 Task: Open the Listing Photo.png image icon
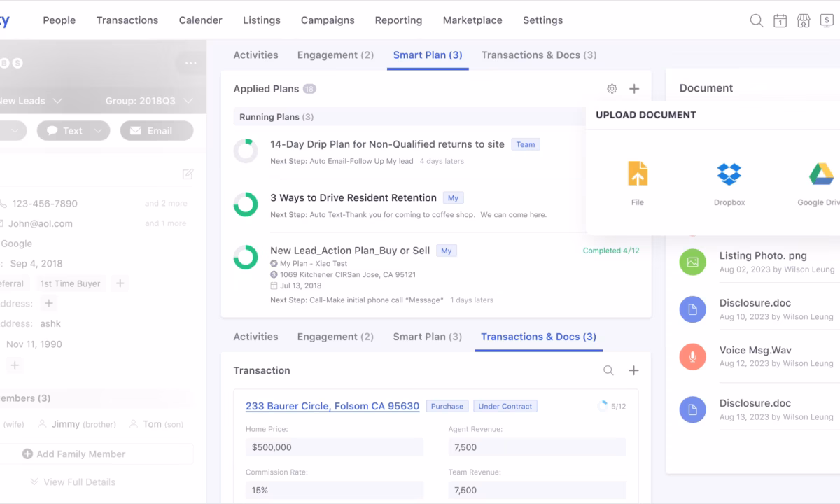(x=692, y=262)
